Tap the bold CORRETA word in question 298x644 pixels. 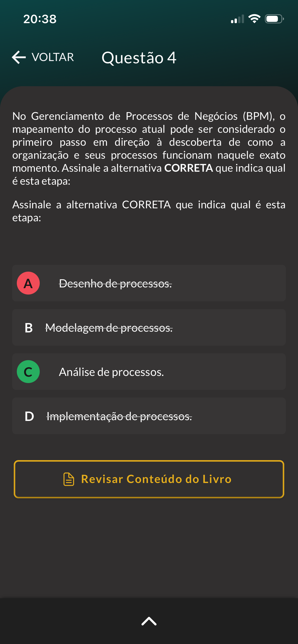(x=188, y=168)
